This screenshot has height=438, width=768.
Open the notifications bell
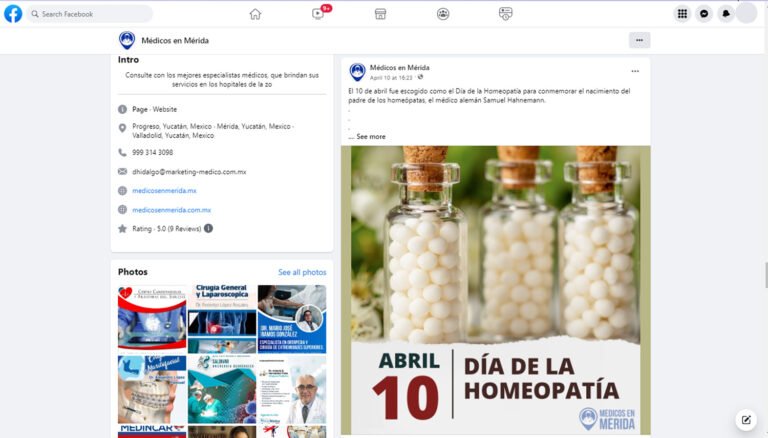(x=725, y=14)
